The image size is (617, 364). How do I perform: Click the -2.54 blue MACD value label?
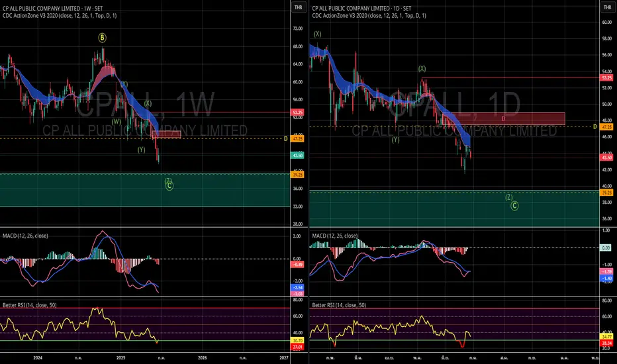[x=297, y=288]
